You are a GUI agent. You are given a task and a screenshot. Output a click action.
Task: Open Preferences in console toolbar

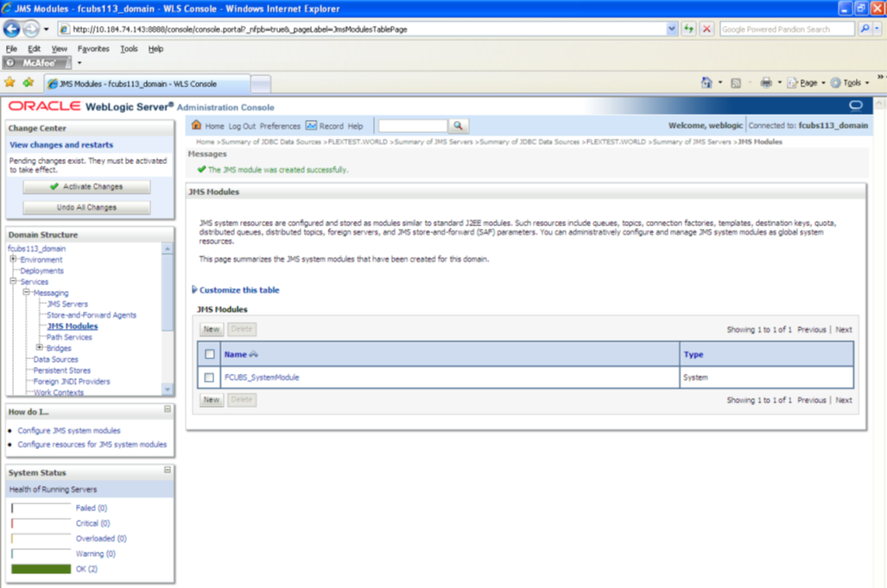(280, 126)
